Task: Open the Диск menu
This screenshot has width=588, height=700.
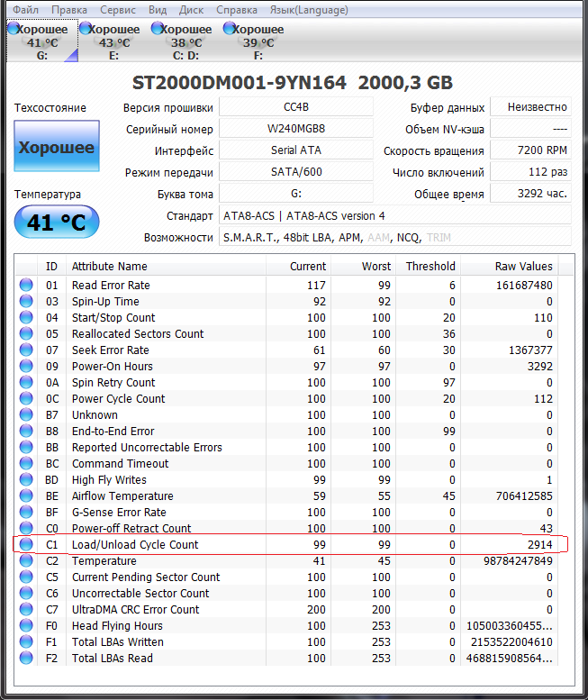Action: click(x=192, y=10)
